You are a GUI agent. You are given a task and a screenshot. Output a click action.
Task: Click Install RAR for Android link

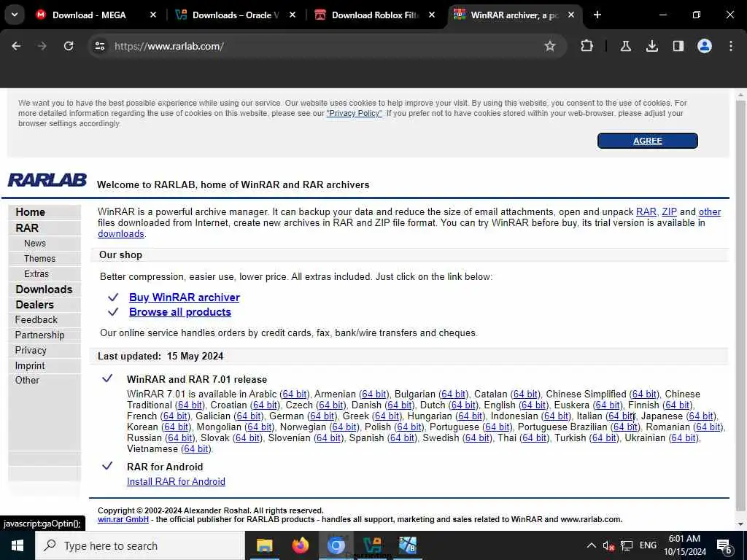[176, 482]
